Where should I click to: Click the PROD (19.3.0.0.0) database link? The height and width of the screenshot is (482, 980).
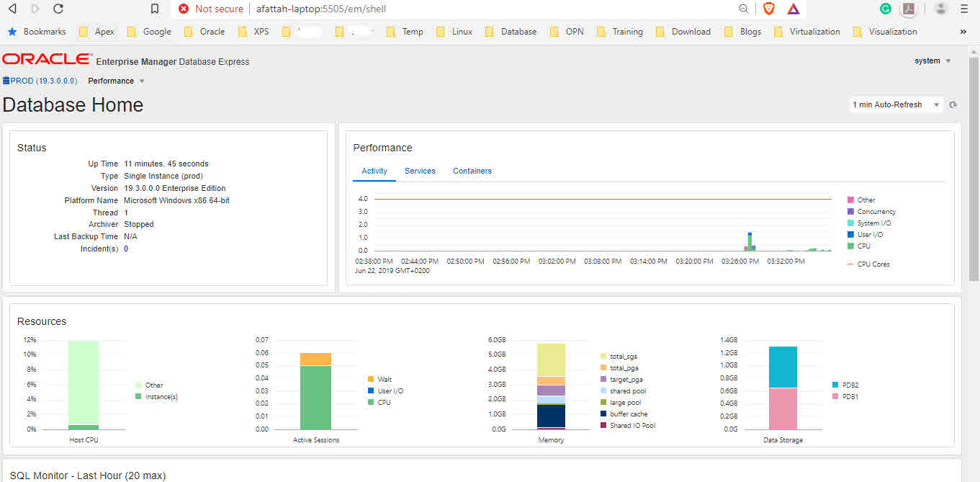[x=43, y=81]
